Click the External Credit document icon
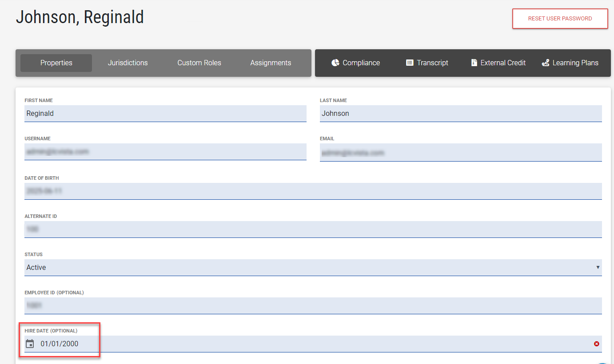The image size is (614, 364). (474, 63)
